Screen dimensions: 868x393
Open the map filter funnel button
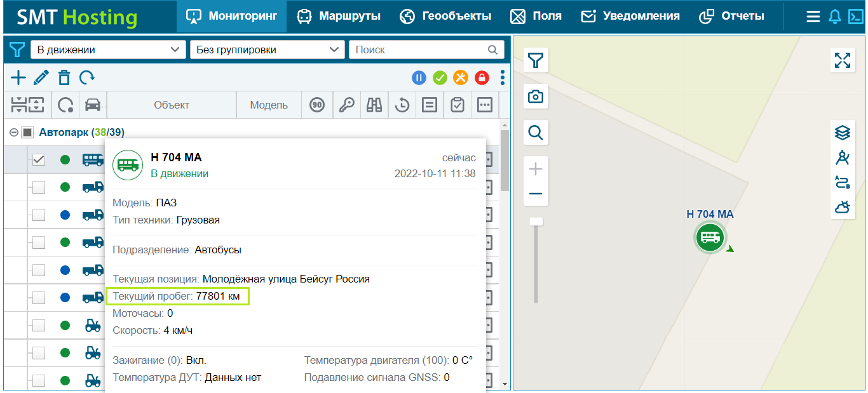(536, 60)
